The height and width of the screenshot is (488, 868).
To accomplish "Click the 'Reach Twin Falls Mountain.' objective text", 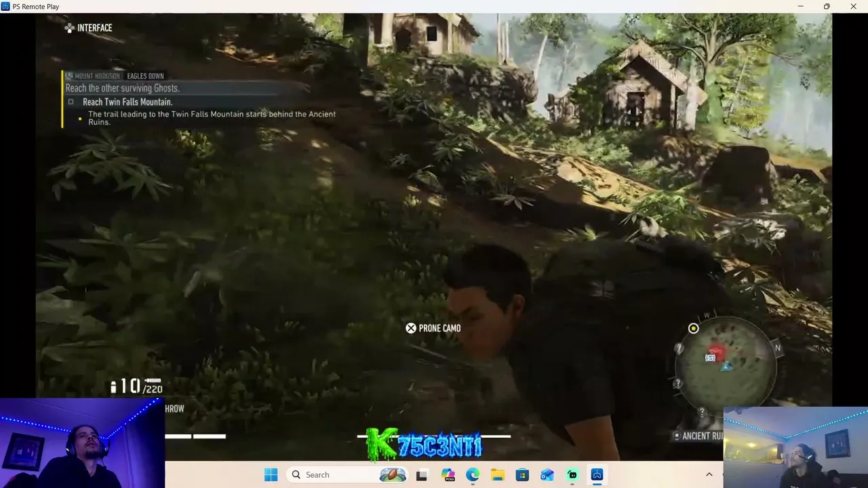I will pyautogui.click(x=127, y=102).
